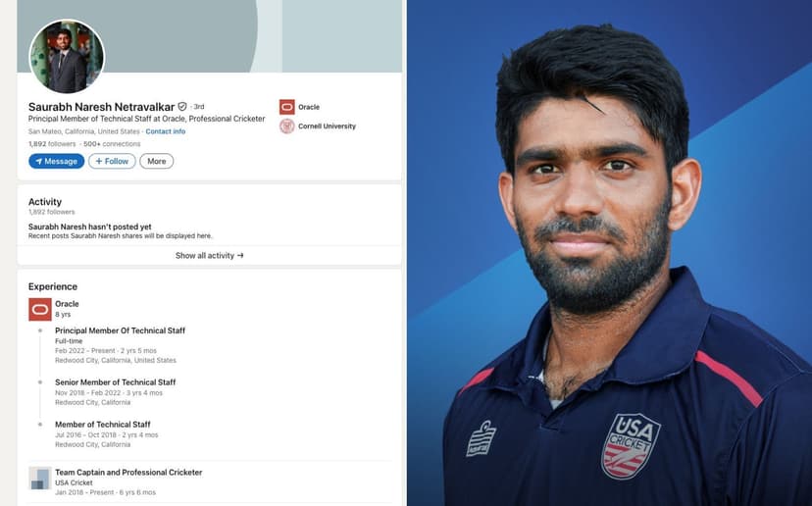The image size is (812, 506).
Task: Expand Show all activity
Action: [209, 255]
